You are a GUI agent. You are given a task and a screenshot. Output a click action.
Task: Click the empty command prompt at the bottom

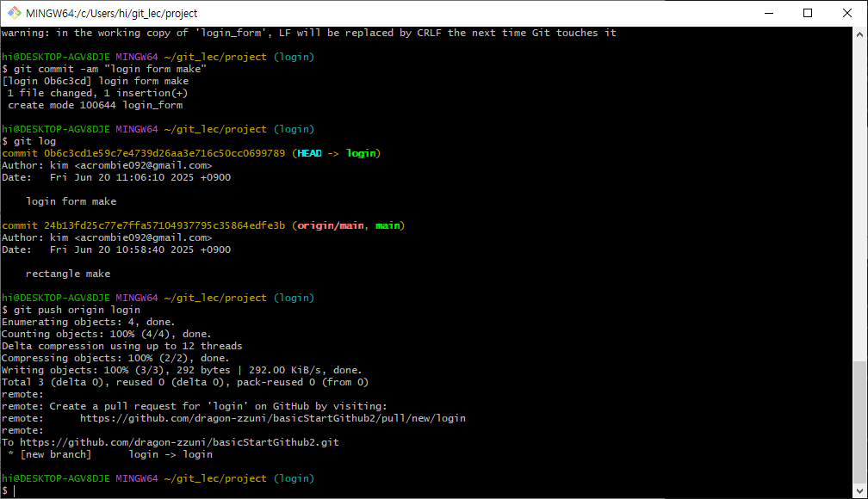point(9,490)
